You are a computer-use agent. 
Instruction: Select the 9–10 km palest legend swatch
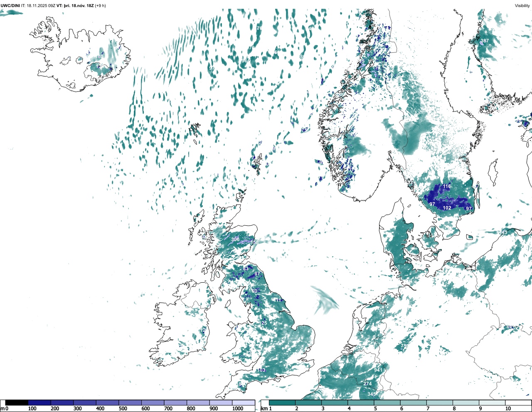492,402
